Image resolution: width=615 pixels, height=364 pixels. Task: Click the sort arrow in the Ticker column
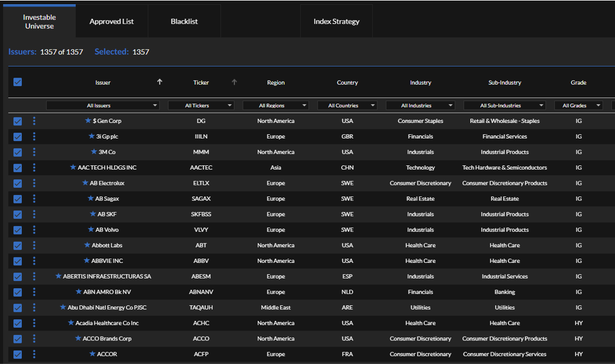[x=234, y=82]
